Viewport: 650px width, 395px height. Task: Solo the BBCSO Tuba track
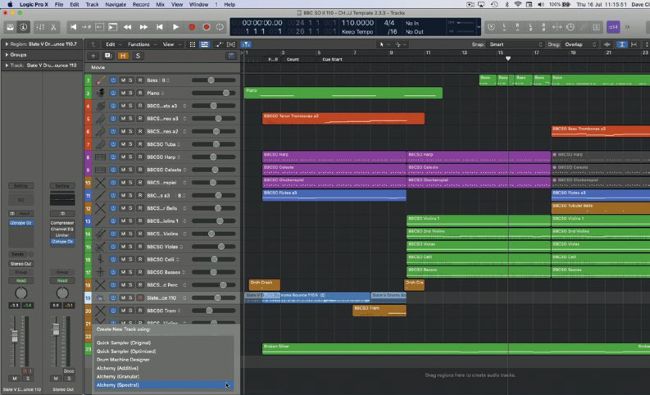click(131, 144)
